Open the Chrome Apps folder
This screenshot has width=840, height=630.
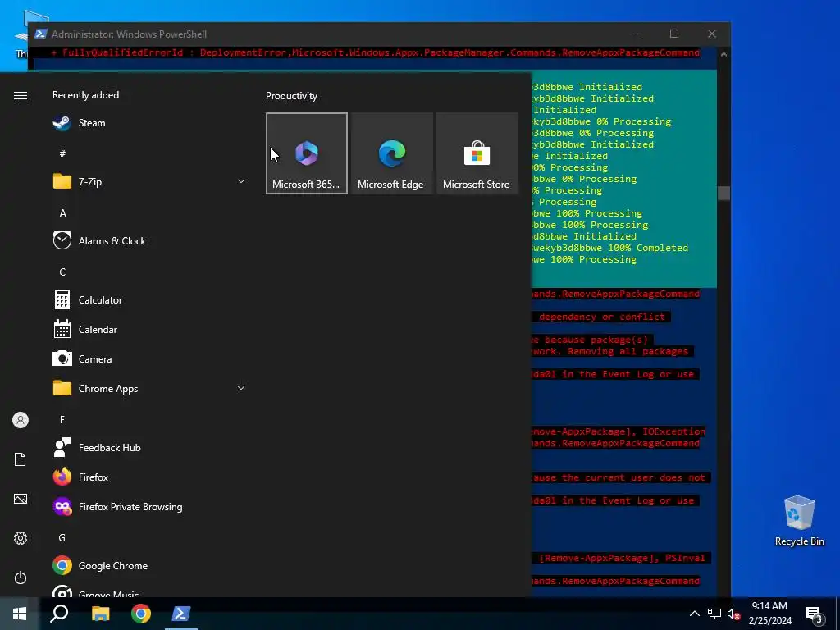point(149,388)
